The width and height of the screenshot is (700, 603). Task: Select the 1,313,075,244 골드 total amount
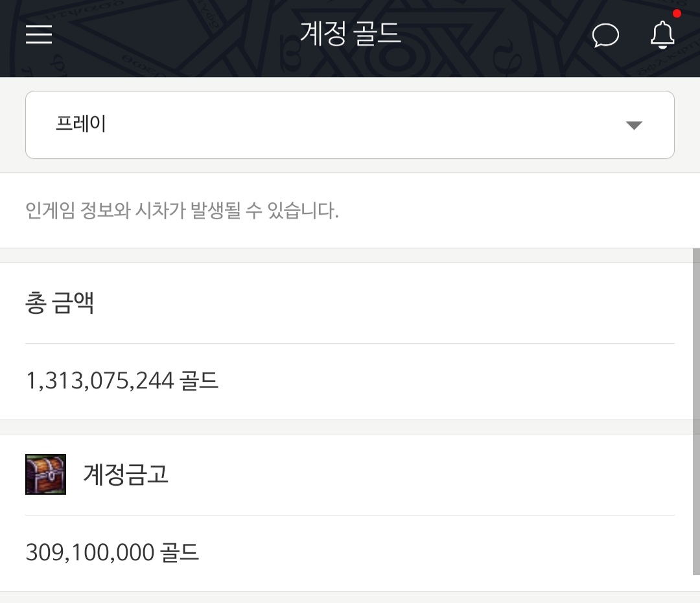pos(122,381)
